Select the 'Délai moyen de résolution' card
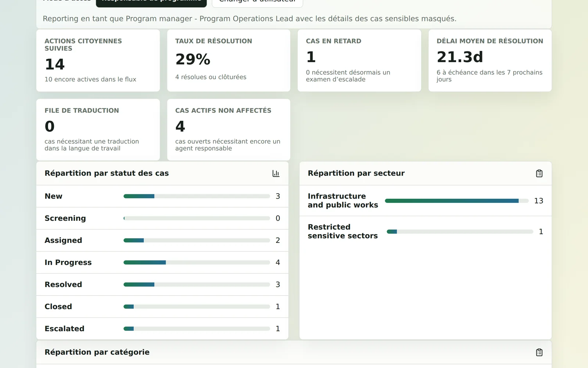Screen dimensions: 588x368 (490, 60)
